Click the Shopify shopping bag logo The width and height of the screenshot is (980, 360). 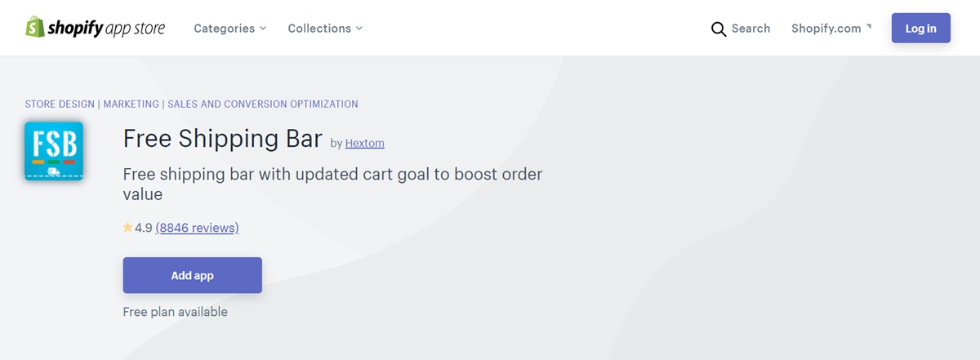click(x=34, y=28)
